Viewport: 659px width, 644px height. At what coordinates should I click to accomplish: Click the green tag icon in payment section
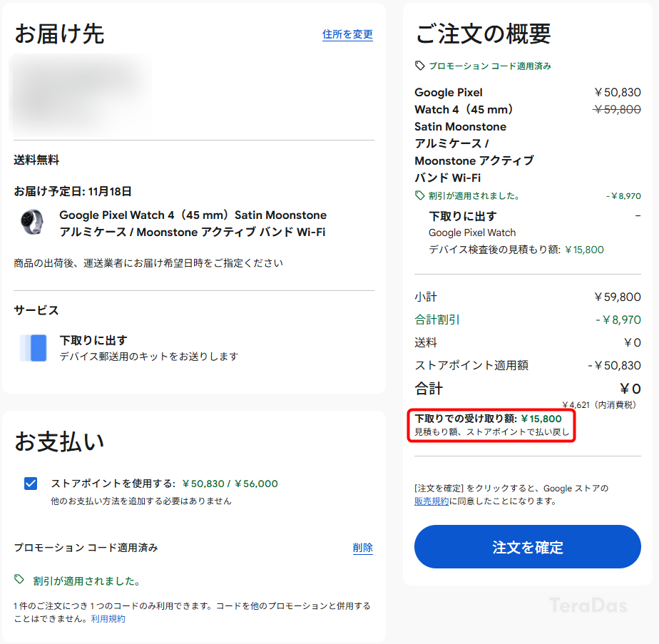click(19, 579)
